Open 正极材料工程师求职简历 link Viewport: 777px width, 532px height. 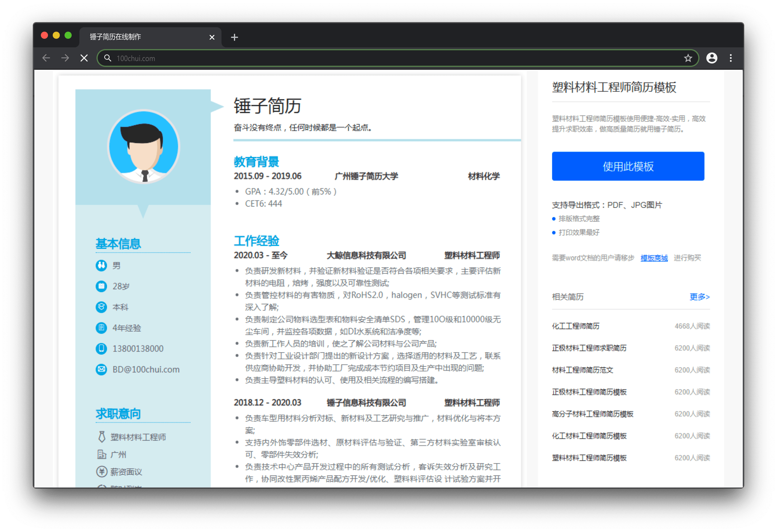pyautogui.click(x=589, y=348)
